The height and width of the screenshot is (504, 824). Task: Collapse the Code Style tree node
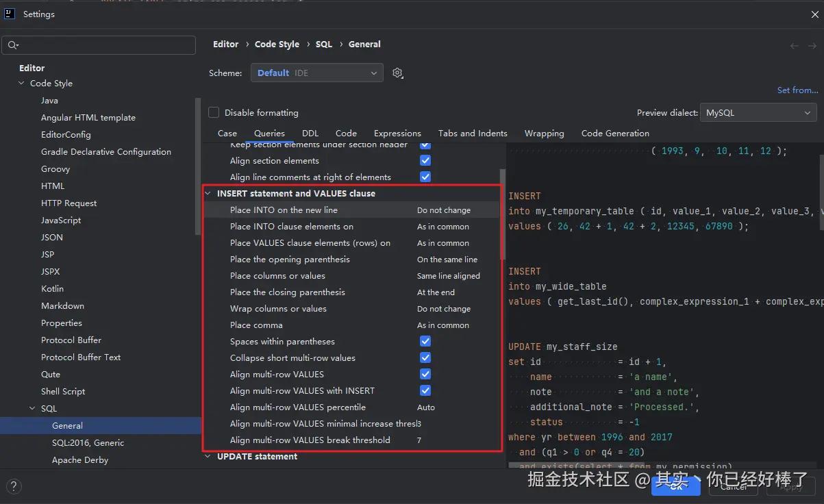[21, 84]
